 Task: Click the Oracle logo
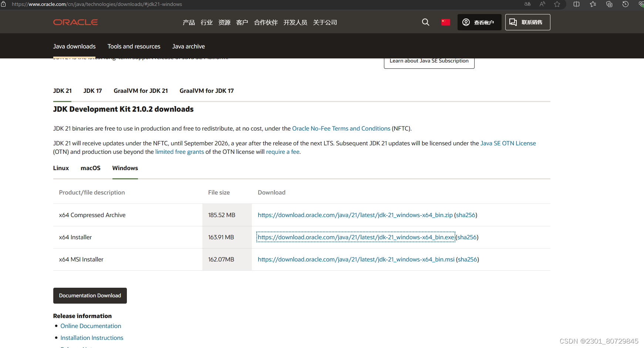(x=75, y=22)
